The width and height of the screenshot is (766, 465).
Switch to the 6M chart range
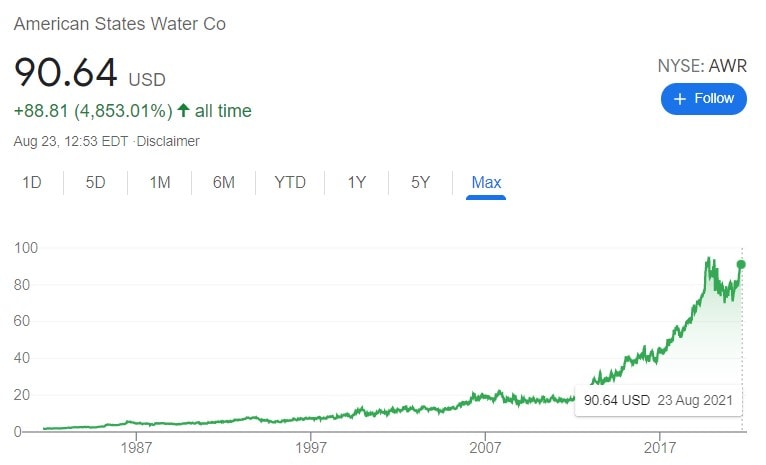coord(224,182)
